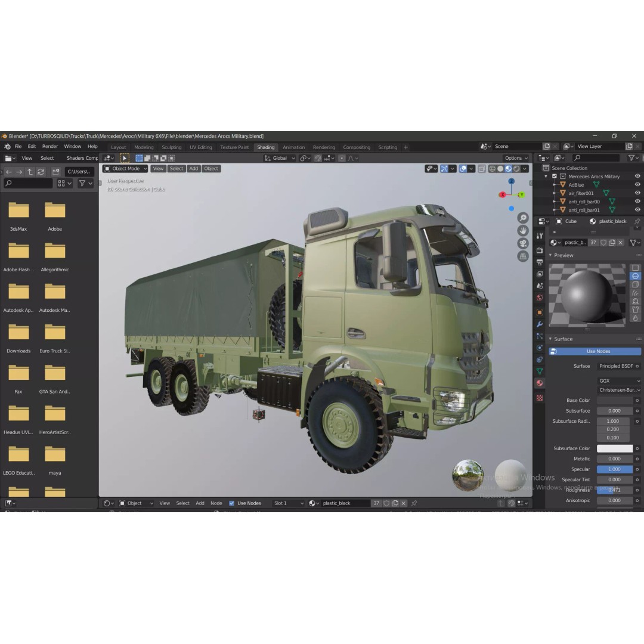The image size is (644, 644).
Task: Collapse the Preview panel
Action: click(x=550, y=255)
